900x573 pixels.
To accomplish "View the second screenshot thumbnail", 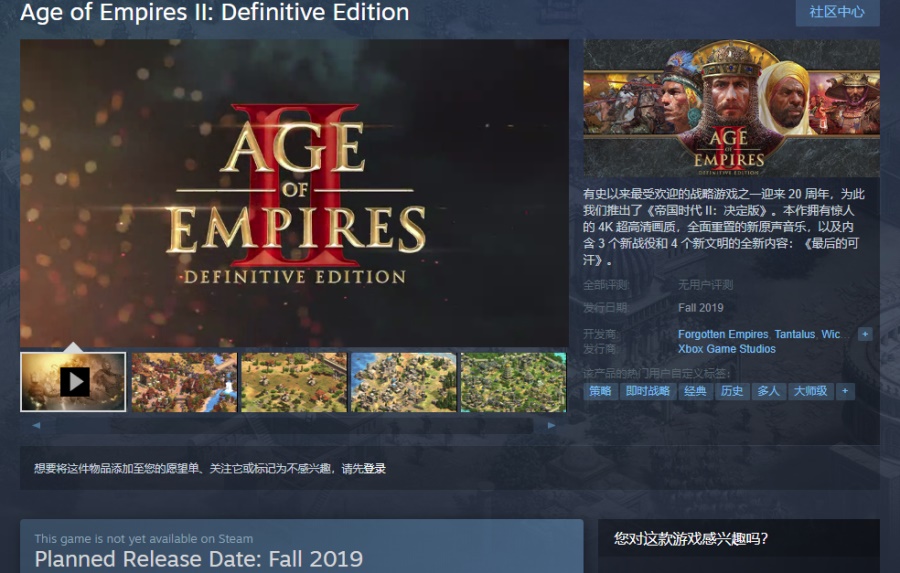I will pos(184,381).
